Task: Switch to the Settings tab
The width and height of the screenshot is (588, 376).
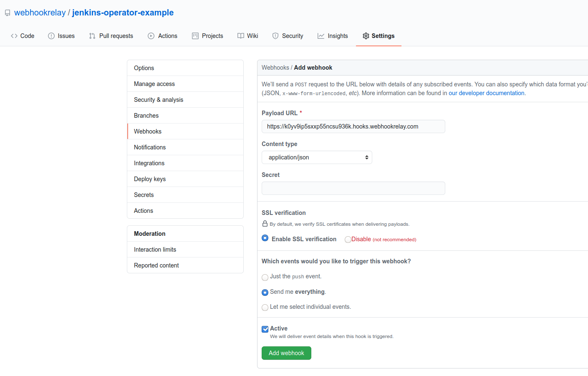Action: tap(379, 36)
